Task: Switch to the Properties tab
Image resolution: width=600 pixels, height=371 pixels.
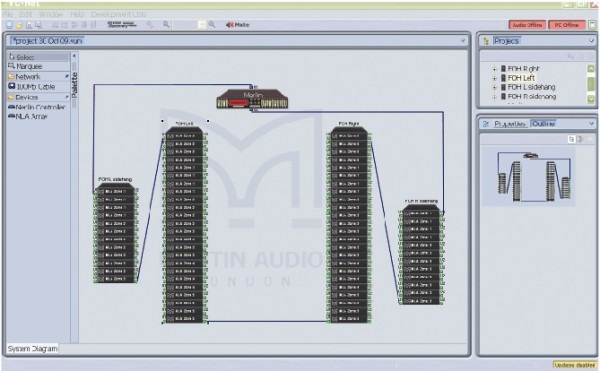Action: (510, 124)
